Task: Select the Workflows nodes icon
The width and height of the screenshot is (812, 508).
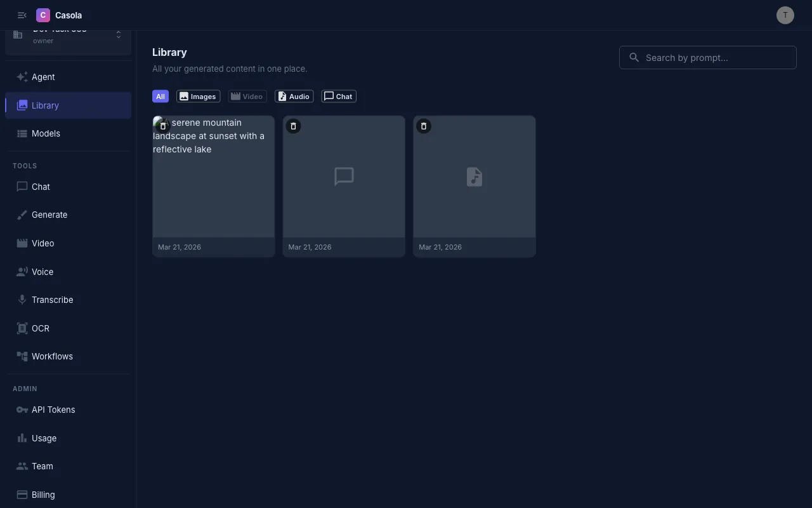Action: pos(22,356)
